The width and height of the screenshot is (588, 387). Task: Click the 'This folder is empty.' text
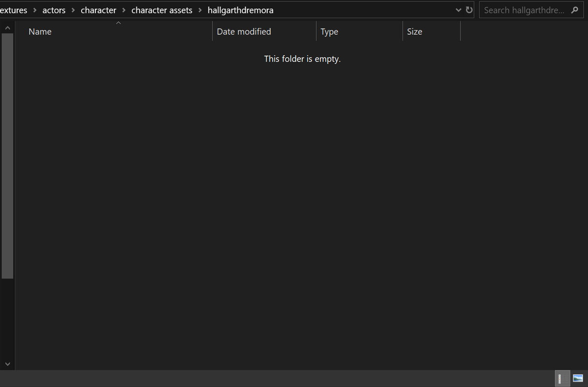(x=302, y=59)
